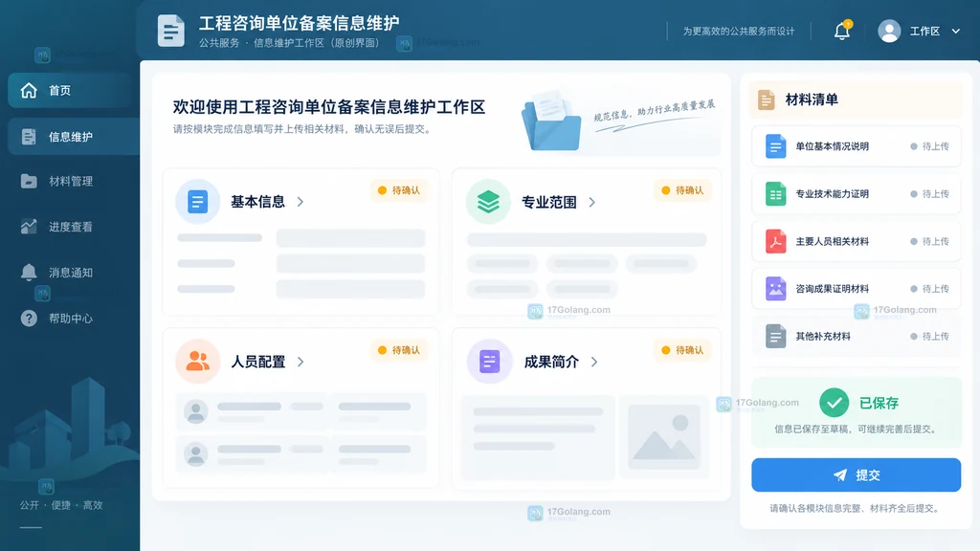Click first person avatar in 人员配置
The height and width of the screenshot is (551, 980).
[195, 411]
